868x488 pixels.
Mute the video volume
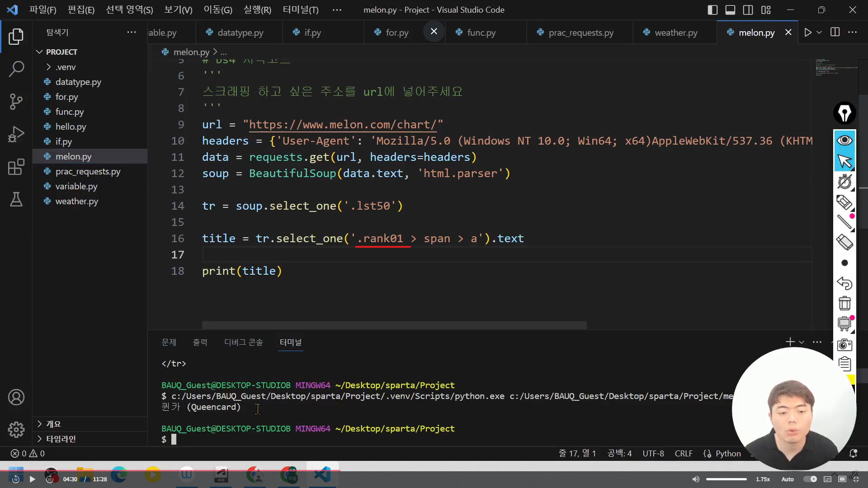(x=696, y=479)
